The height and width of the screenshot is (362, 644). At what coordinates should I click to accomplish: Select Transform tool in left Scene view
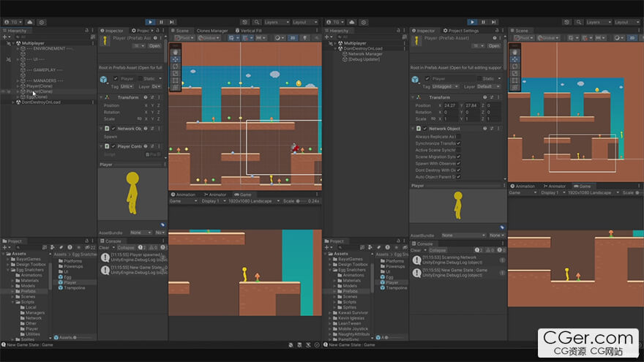(x=176, y=88)
